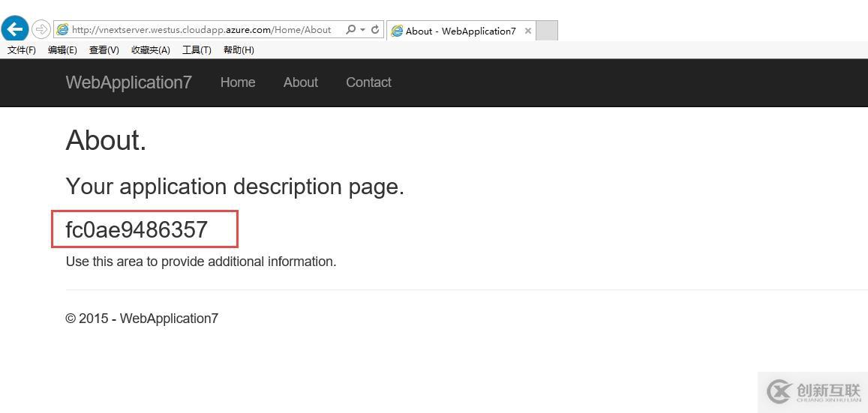Image resolution: width=868 pixels, height=413 pixels.
Task: Click the browser Forward arrow button
Action: pyautogui.click(x=41, y=28)
